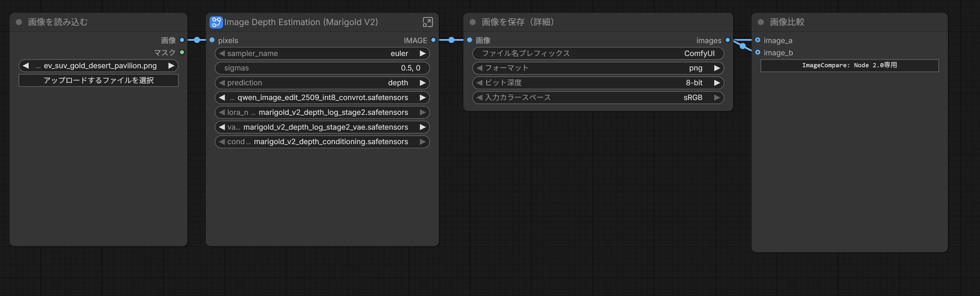Select next ビット深度 option
Viewport: 980px width, 296px height.
[x=717, y=83]
